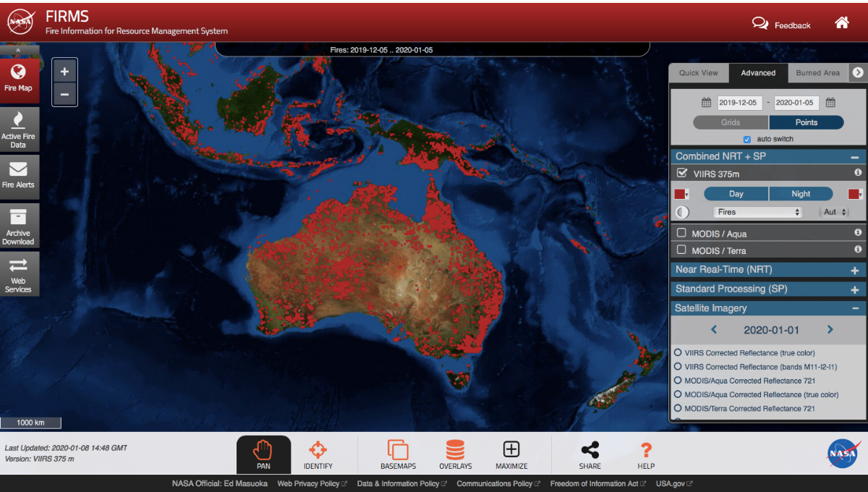Show info for VIIRS 375m layer

858,173
